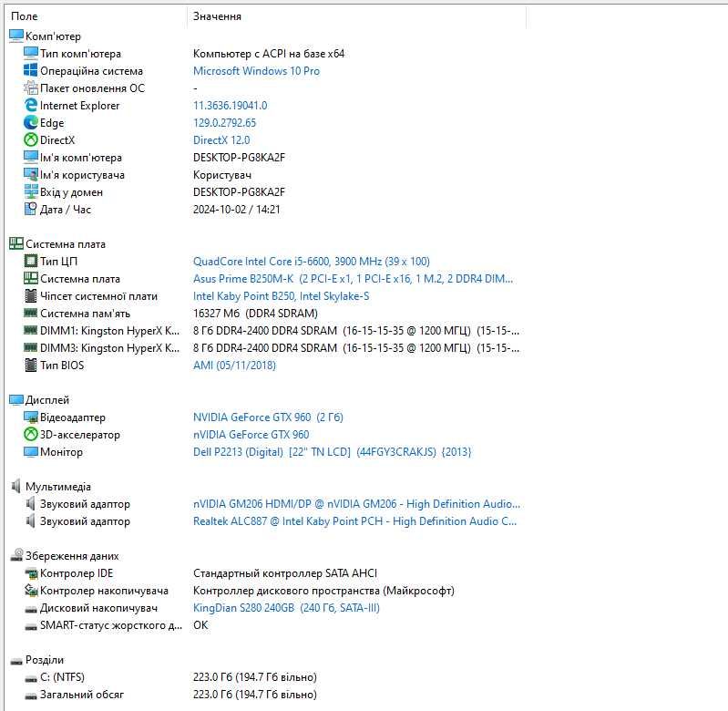Click the network icon beside Вхід у домен
The image size is (728, 711).
31,191
